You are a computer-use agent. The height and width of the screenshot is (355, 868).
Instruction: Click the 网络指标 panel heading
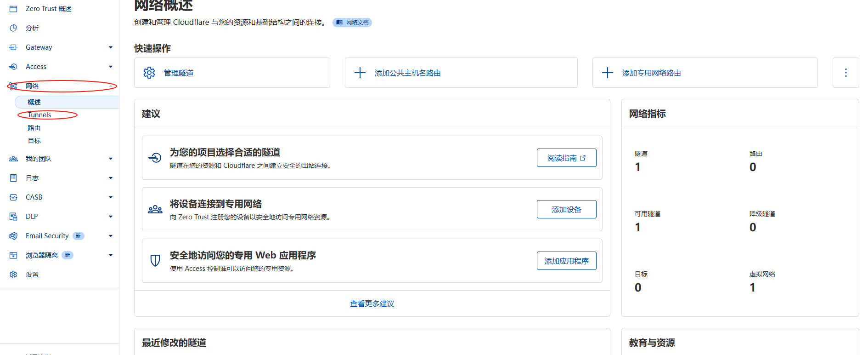(648, 114)
